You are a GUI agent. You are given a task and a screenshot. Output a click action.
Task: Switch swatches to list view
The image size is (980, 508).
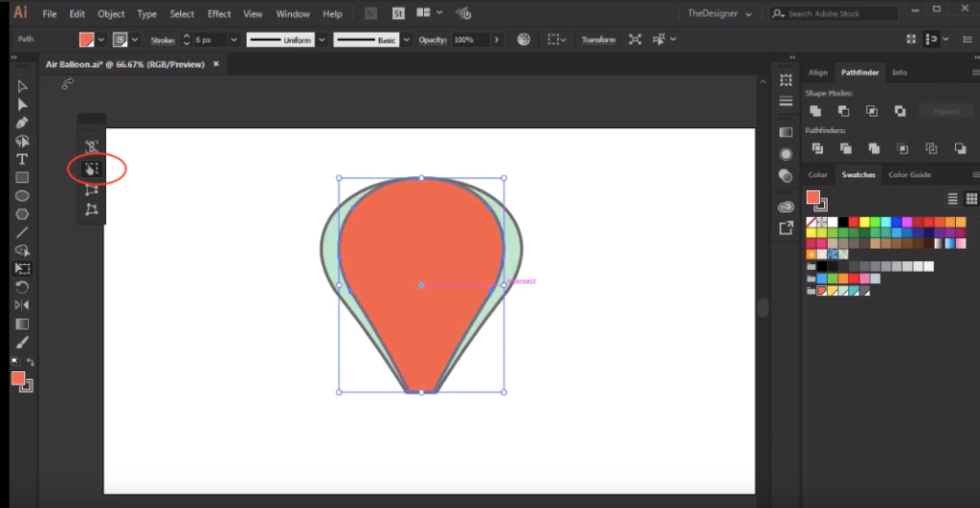point(952,198)
